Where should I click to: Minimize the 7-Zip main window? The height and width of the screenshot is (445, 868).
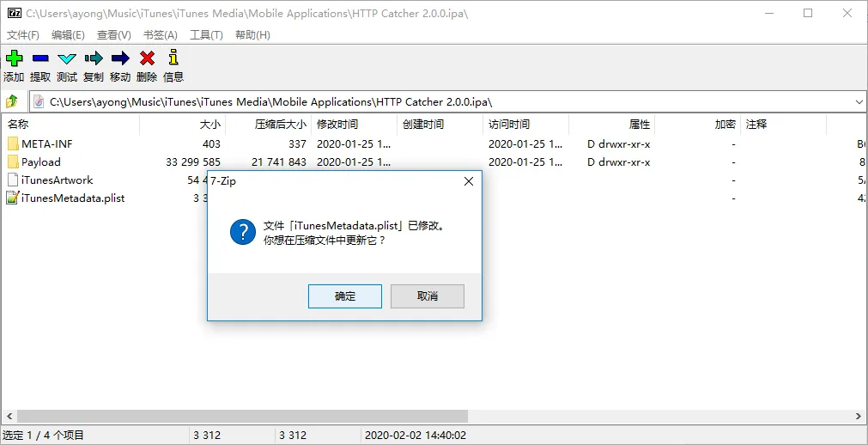point(768,13)
